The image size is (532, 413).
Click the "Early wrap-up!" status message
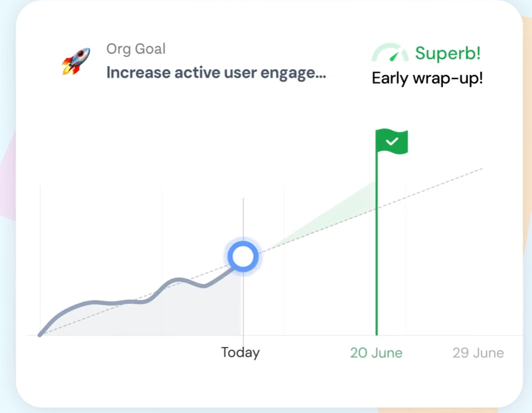[x=427, y=78]
